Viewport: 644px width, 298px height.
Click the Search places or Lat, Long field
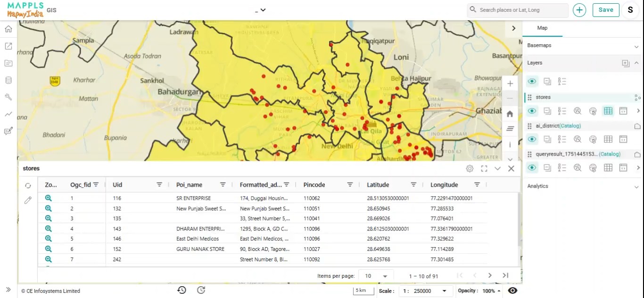point(518,10)
